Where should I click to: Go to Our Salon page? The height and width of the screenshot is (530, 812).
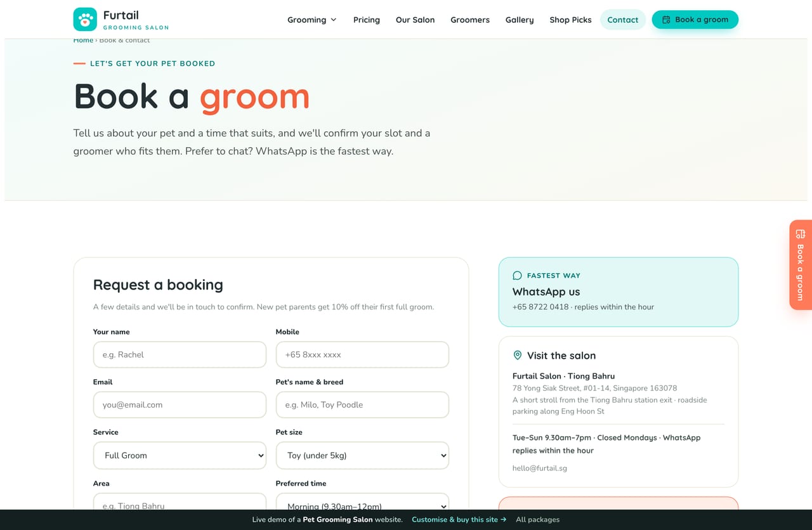point(416,20)
